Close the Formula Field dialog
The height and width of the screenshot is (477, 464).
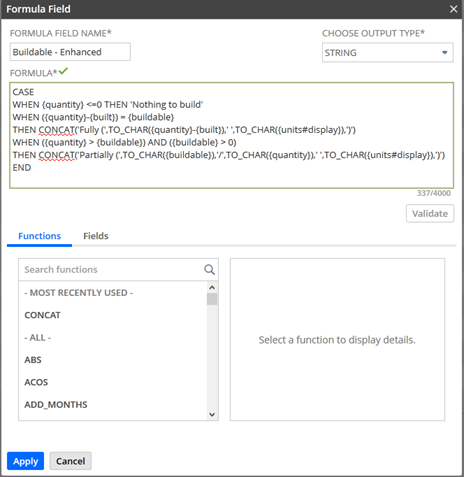click(x=453, y=9)
